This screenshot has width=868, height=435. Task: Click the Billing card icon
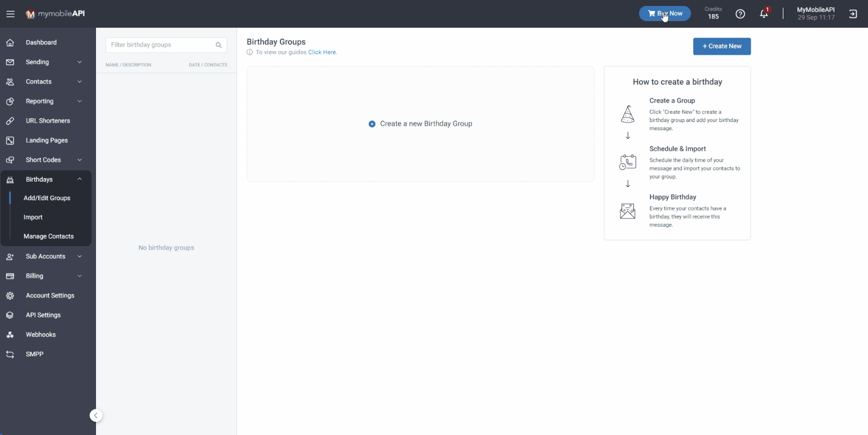coord(10,276)
